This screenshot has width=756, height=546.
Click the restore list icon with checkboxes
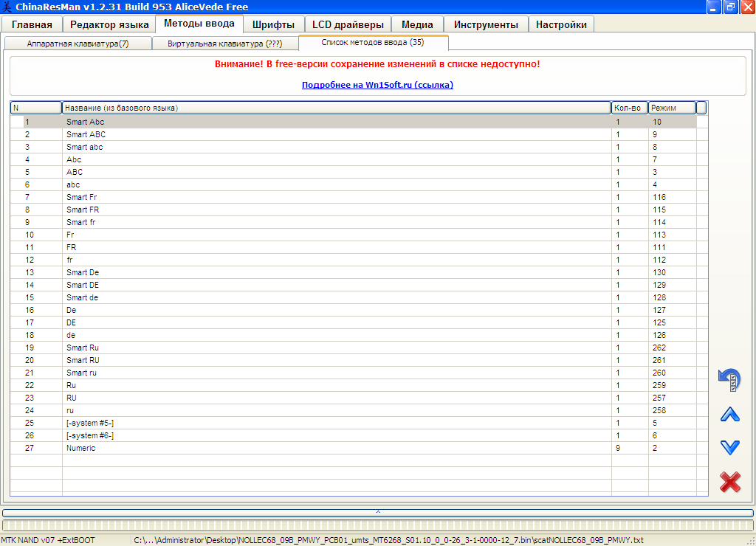[729, 380]
